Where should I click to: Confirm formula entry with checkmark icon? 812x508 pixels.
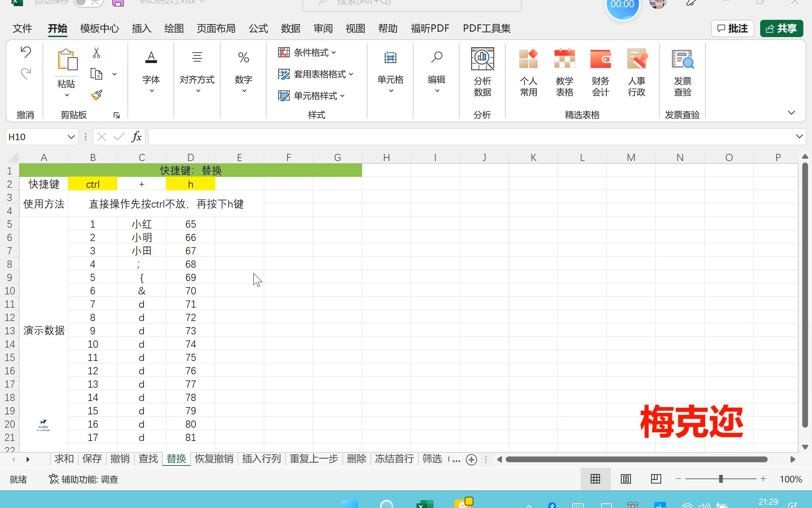119,137
